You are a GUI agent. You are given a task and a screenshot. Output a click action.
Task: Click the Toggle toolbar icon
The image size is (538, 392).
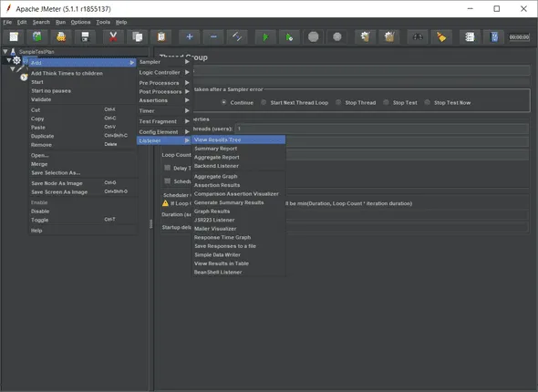(237, 36)
